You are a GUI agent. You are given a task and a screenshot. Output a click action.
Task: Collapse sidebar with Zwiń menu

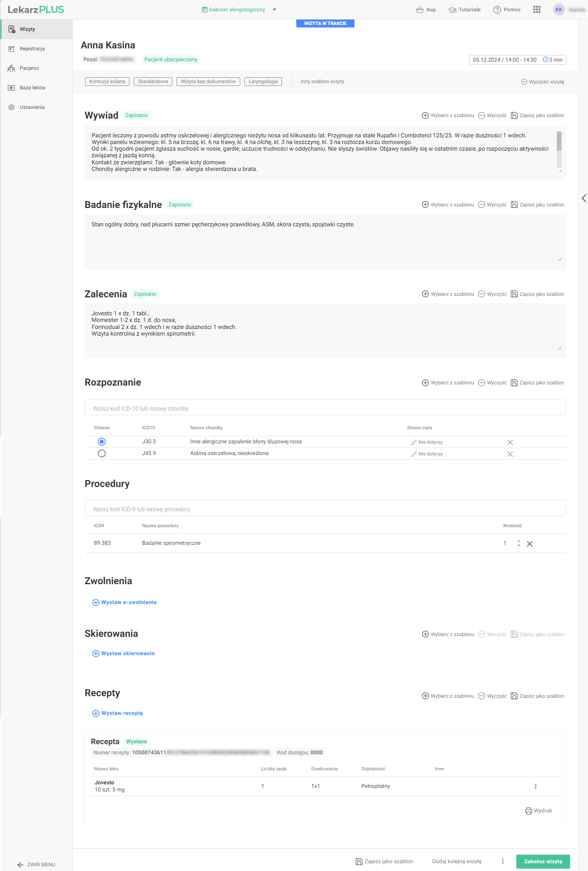coord(36,864)
